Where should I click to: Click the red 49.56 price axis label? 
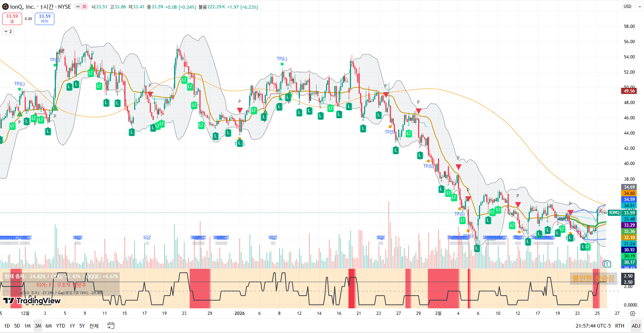point(629,91)
